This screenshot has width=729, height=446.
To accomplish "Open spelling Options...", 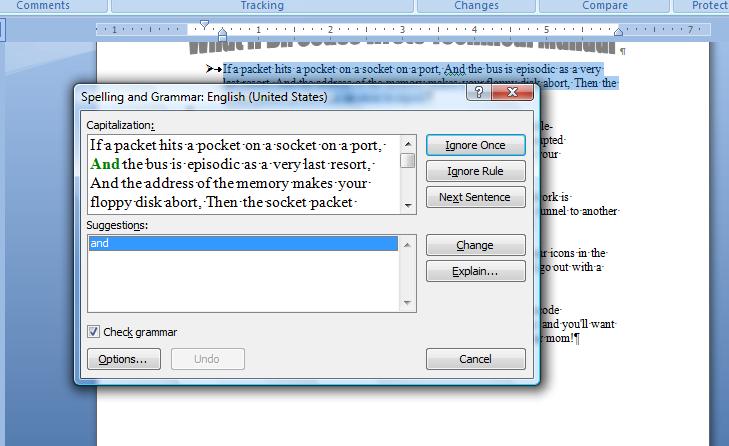I will click(124, 359).
